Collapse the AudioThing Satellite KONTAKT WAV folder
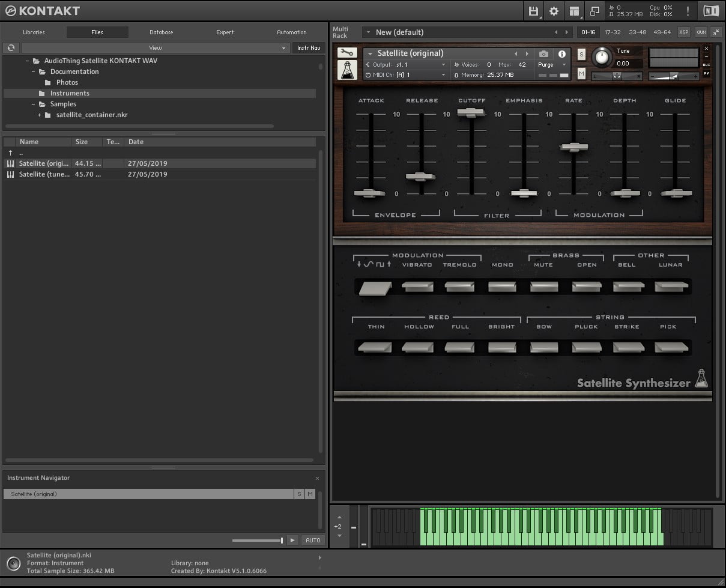The image size is (726, 588). [28, 61]
